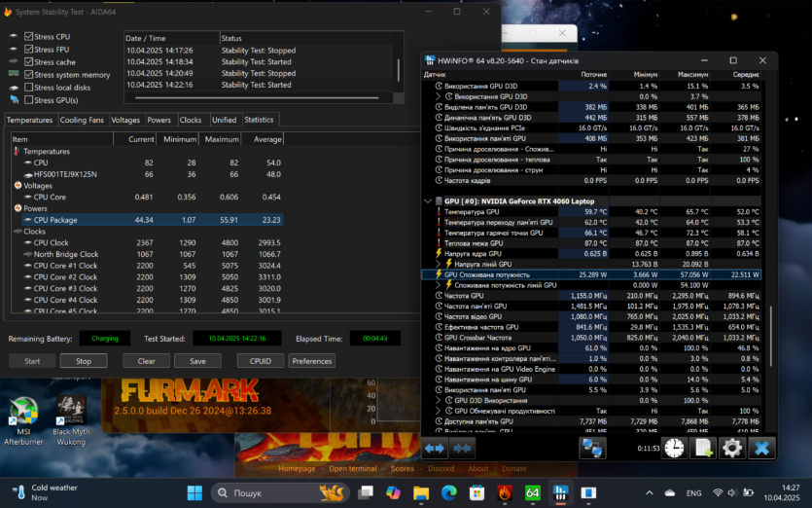Expand Споживана потужність ліній GPU row
The image size is (812, 508).
[439, 285]
